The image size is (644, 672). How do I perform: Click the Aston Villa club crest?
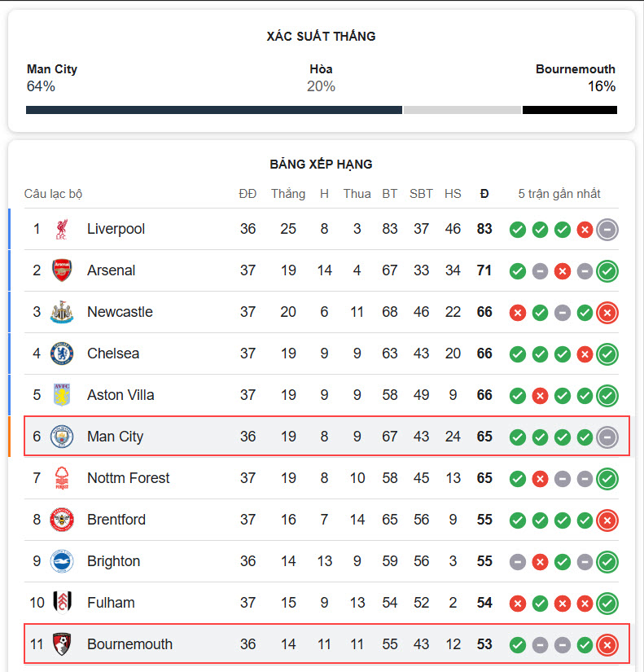pos(62,395)
